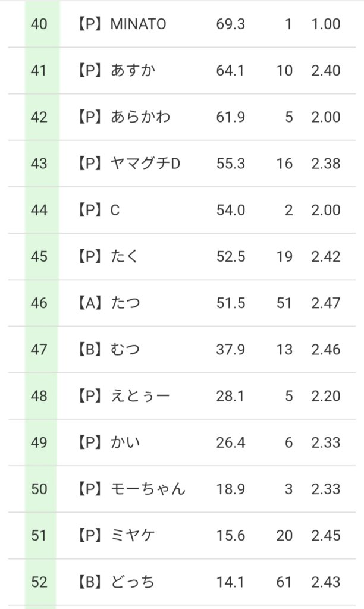Click the 69.3 score value
Viewport: 364px width, 609px height.
231,24
